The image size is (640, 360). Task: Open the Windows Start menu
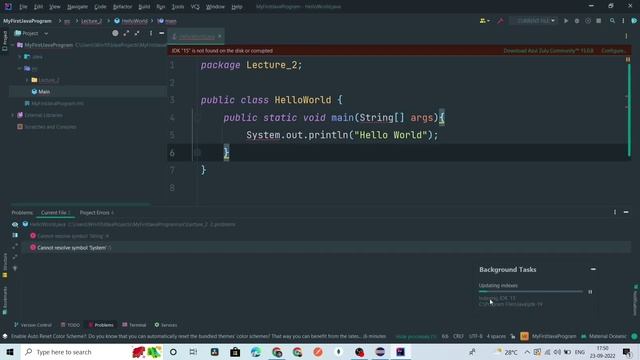[10, 352]
